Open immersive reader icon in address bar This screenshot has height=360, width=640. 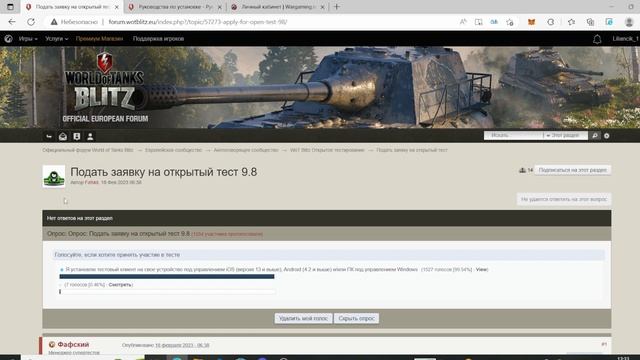click(478, 22)
